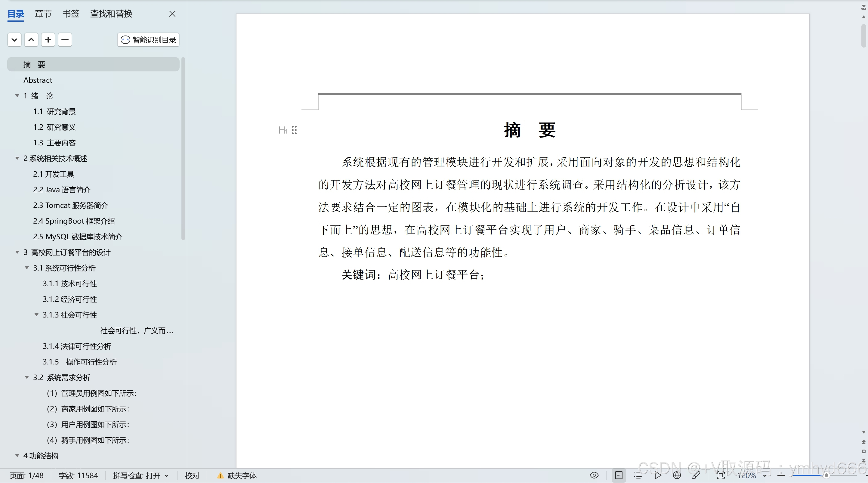Open web layout globe icon

click(677, 475)
